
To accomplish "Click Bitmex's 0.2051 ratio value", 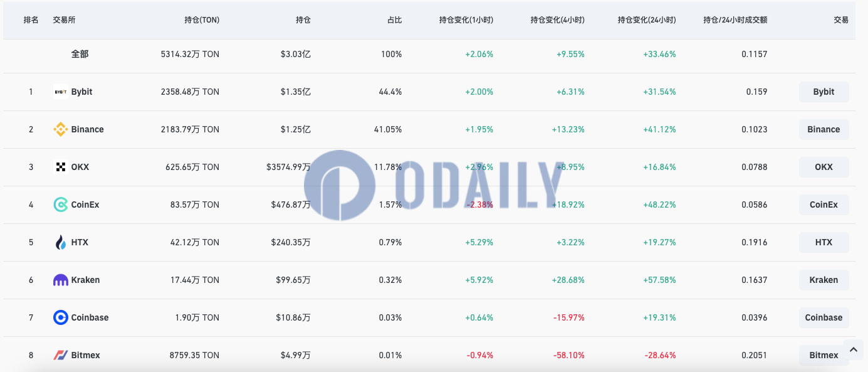I will coord(754,355).
